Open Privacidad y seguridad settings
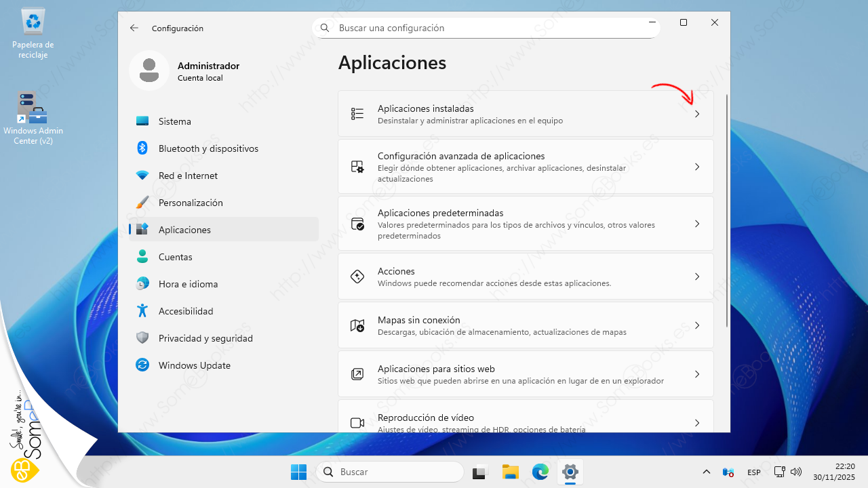Image resolution: width=868 pixels, height=488 pixels. click(205, 338)
